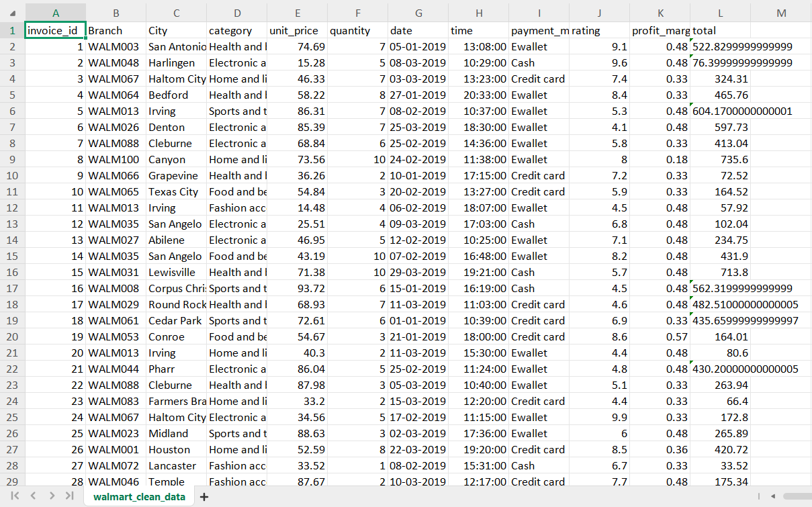812x507 pixels.
Task: Select the column L header
Action: pyautogui.click(x=720, y=13)
